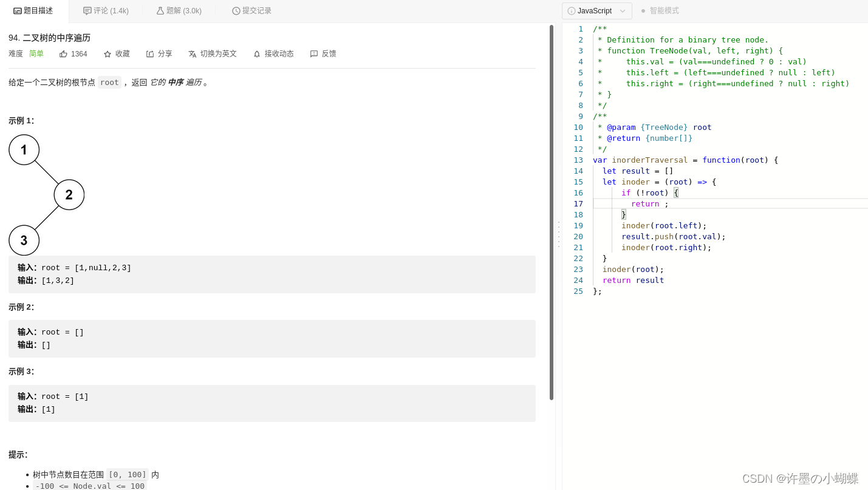Switch to the 提交记录 tab
This screenshot has height=490, width=868.
click(x=251, y=10)
